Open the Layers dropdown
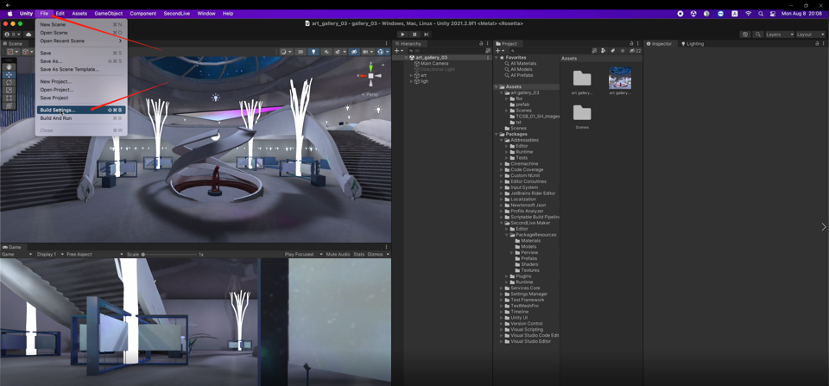Image resolution: width=830 pixels, height=386 pixels. click(780, 34)
